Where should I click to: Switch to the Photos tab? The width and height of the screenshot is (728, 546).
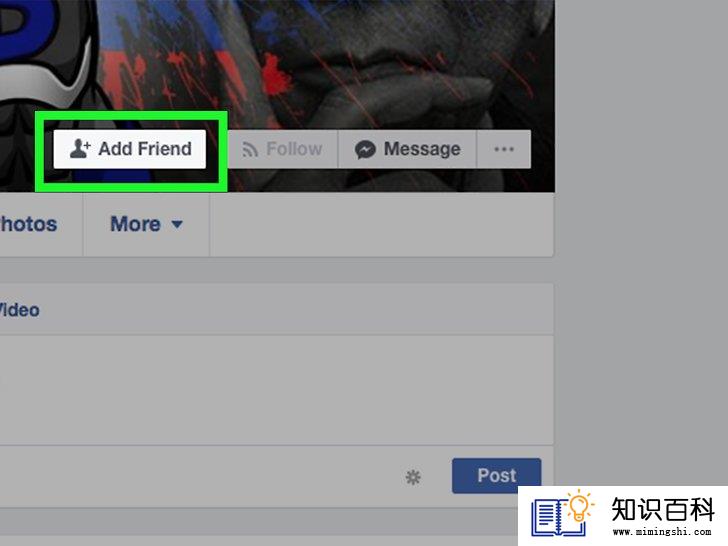tap(28, 224)
